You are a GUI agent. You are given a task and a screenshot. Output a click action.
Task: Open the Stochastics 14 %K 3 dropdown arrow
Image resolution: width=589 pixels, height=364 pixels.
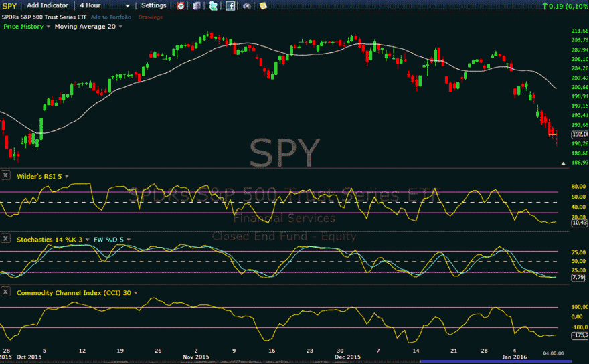87,240
